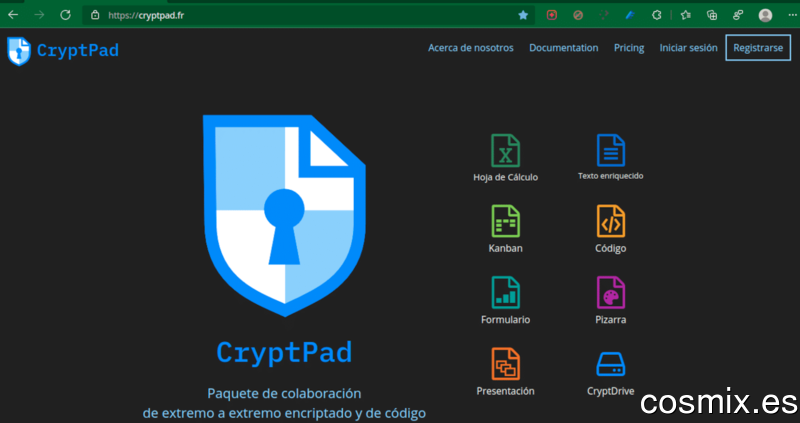Viewport: 800px width, 423px height.
Task: Open the Collections icon
Action: pos(712,15)
